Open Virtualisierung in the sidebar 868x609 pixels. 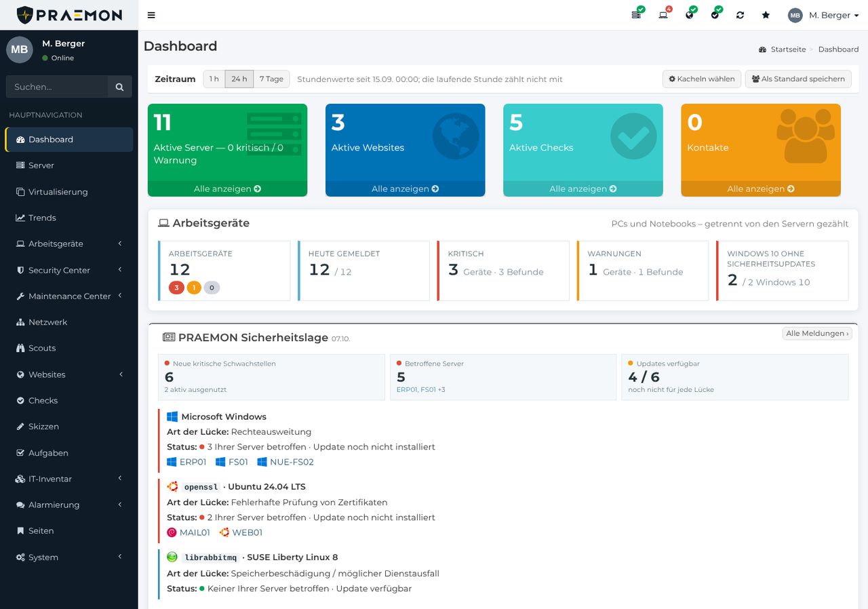(x=69, y=192)
